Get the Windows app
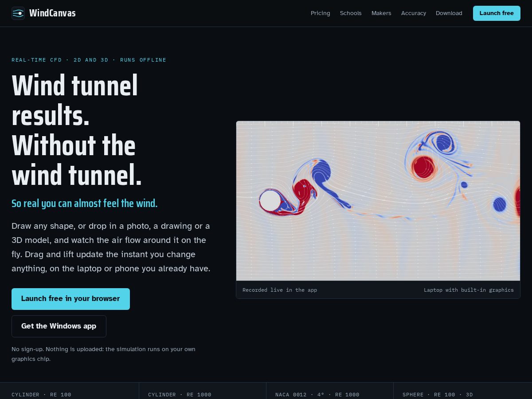532x399 pixels. [x=59, y=326]
